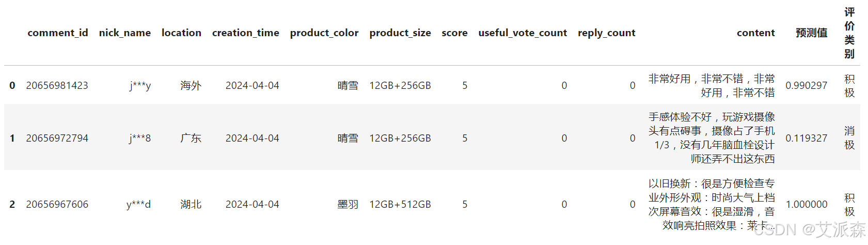The height and width of the screenshot is (245, 868).
Task: Click comment ID 20656981423 cell
Action: click(57, 85)
